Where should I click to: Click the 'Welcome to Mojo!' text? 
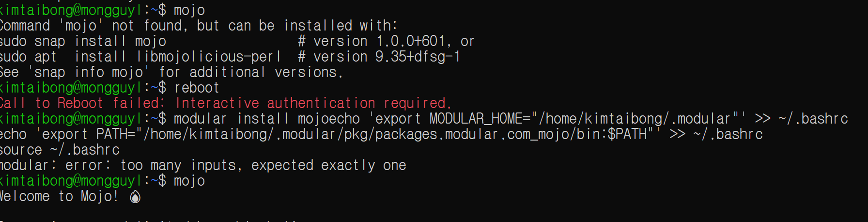(59, 196)
